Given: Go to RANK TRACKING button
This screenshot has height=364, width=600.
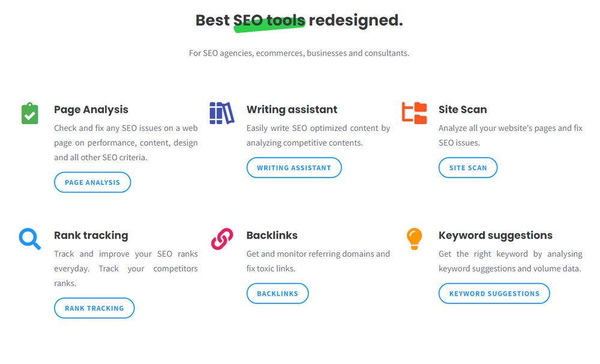Looking at the screenshot, I should coord(94,308).
